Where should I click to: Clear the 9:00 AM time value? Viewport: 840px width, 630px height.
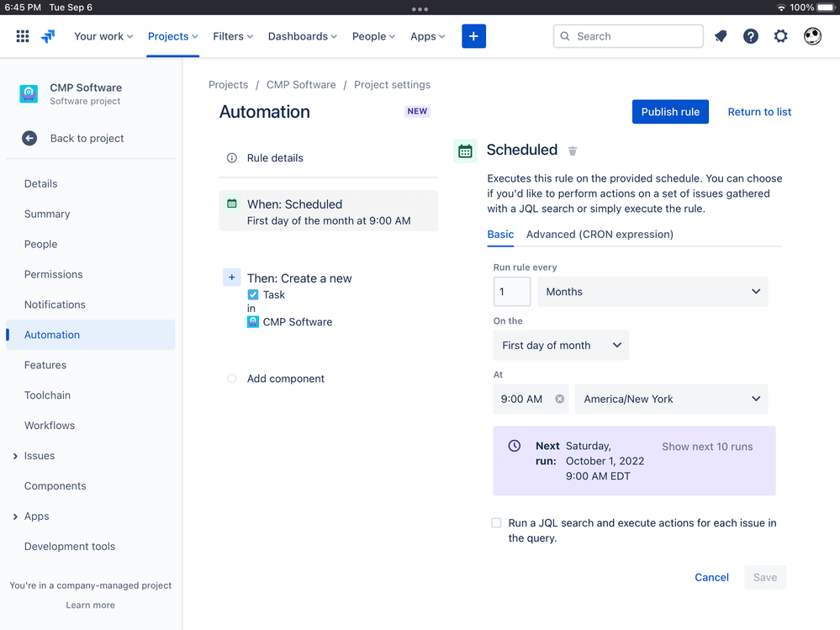pyautogui.click(x=559, y=399)
